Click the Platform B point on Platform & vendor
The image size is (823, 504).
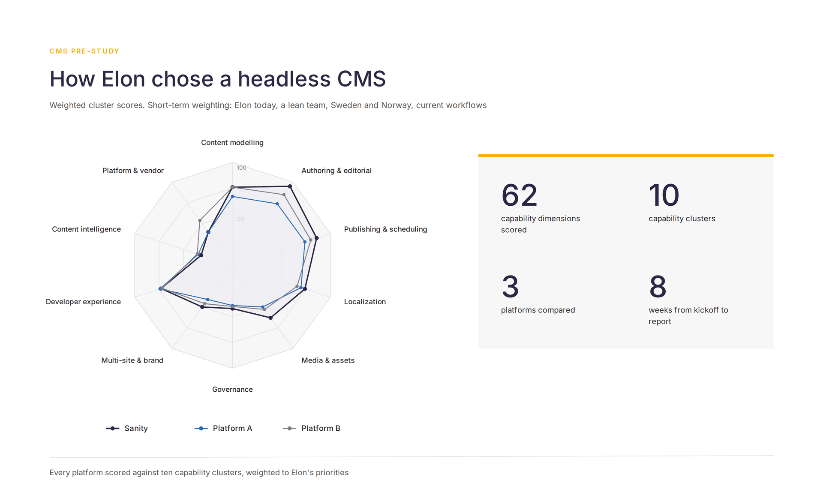pos(200,220)
